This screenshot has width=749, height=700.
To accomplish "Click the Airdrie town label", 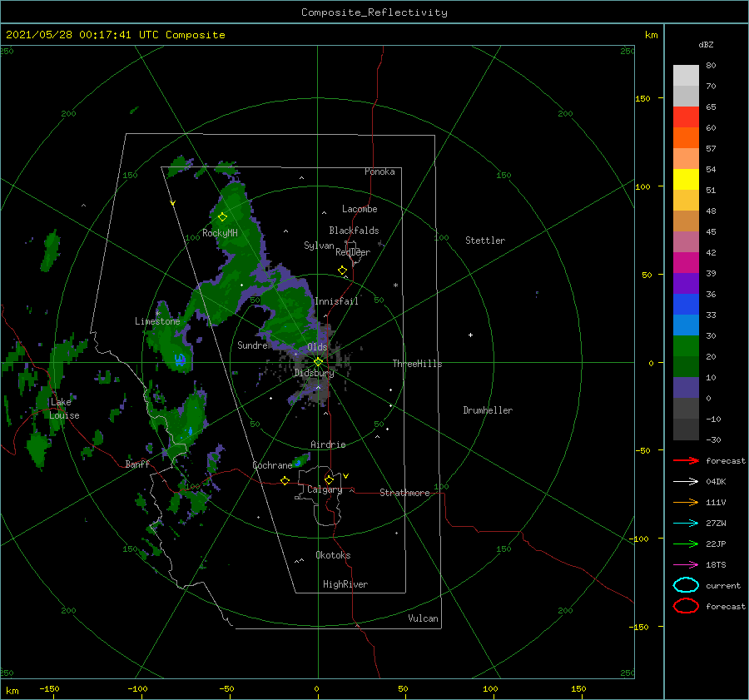I will click(328, 444).
